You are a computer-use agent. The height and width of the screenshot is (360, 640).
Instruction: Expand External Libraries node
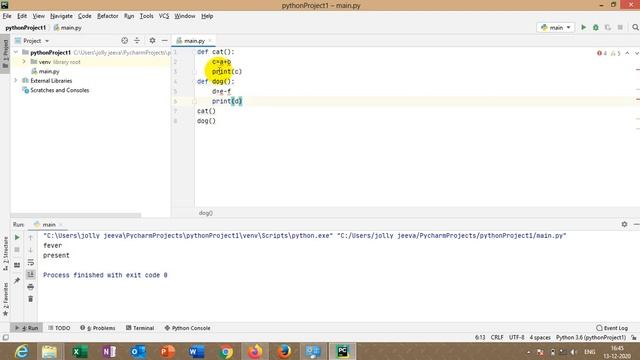(16, 80)
